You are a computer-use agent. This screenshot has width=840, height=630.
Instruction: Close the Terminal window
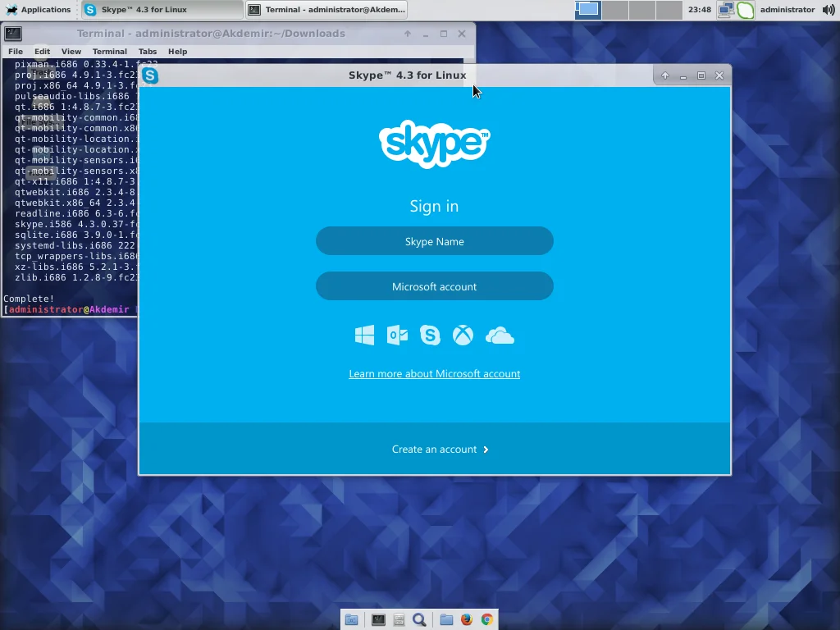pyautogui.click(x=462, y=34)
